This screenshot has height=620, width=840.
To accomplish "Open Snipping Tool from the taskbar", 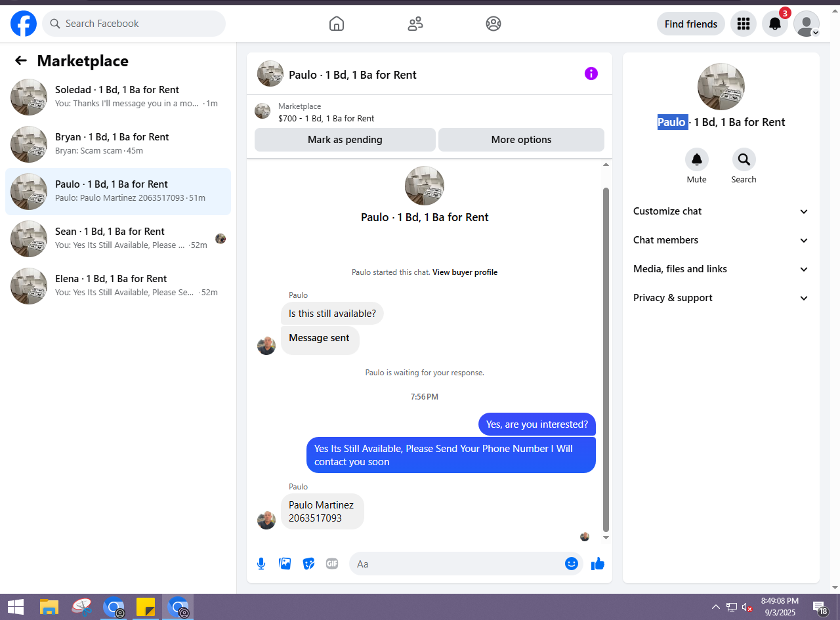I will click(x=82, y=607).
